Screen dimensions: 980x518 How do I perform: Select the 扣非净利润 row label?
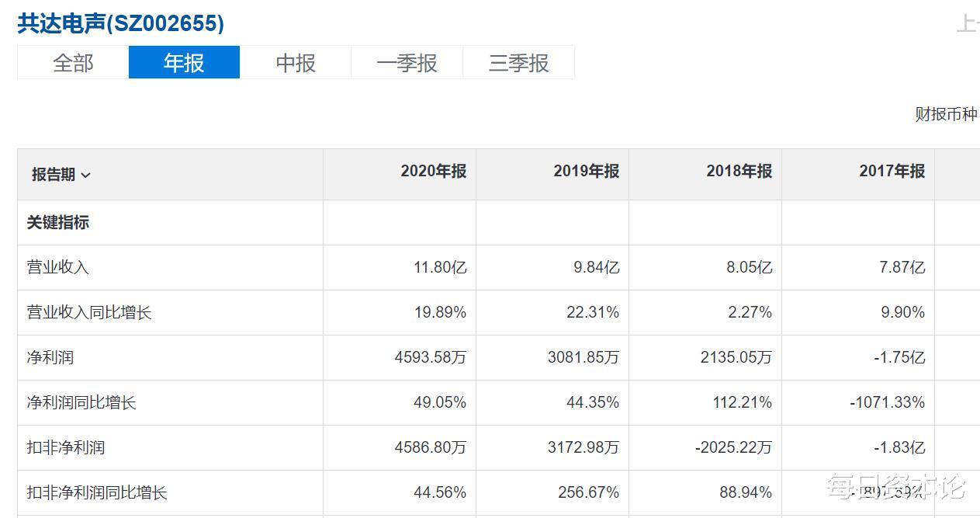63,447
